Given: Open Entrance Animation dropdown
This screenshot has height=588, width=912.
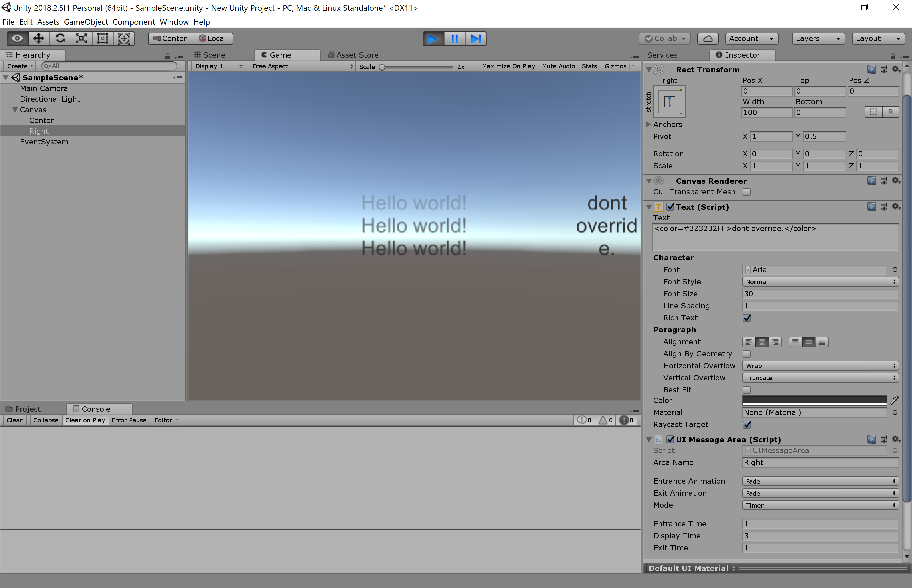Looking at the screenshot, I should (820, 481).
